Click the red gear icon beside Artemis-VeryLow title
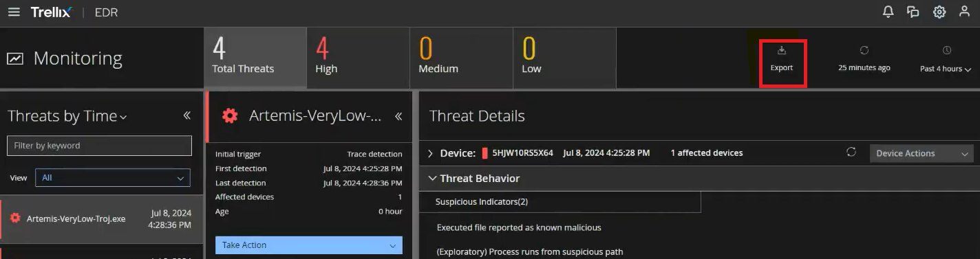The height and width of the screenshot is (259, 980). coord(230,116)
